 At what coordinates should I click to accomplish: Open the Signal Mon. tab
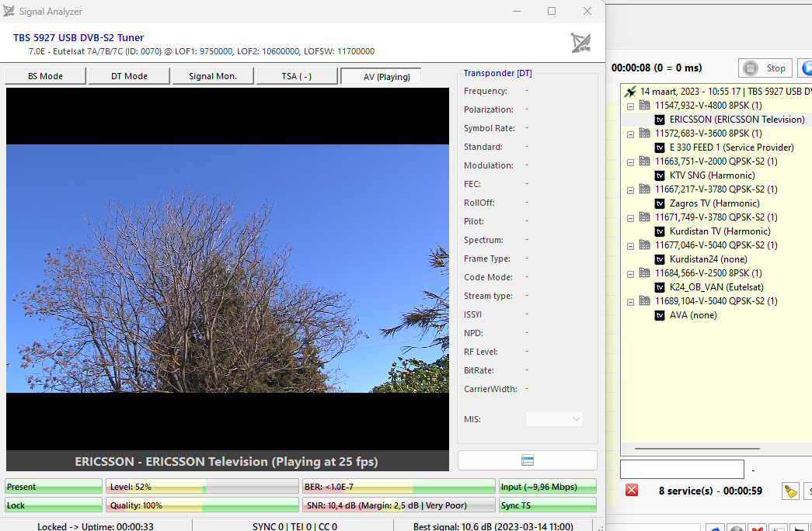(212, 75)
